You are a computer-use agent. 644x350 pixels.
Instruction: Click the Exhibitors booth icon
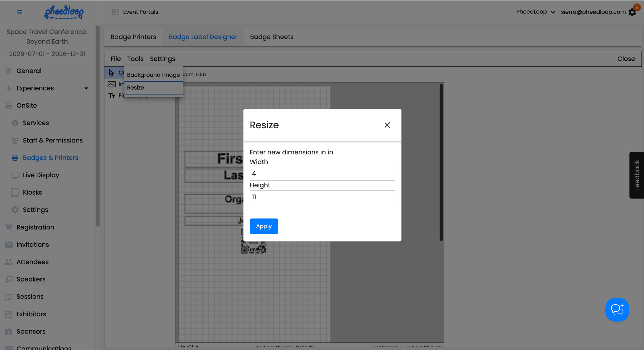coord(9,314)
